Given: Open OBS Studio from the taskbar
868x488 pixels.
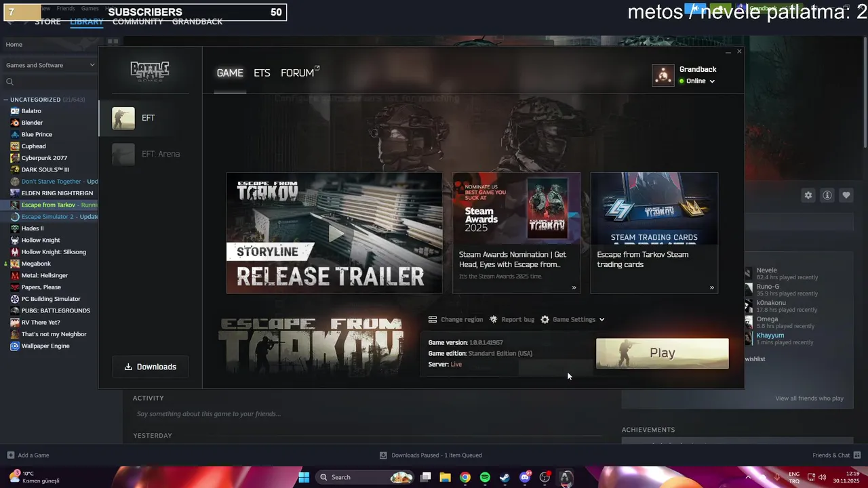Looking at the screenshot, I should pyautogui.click(x=545, y=477).
